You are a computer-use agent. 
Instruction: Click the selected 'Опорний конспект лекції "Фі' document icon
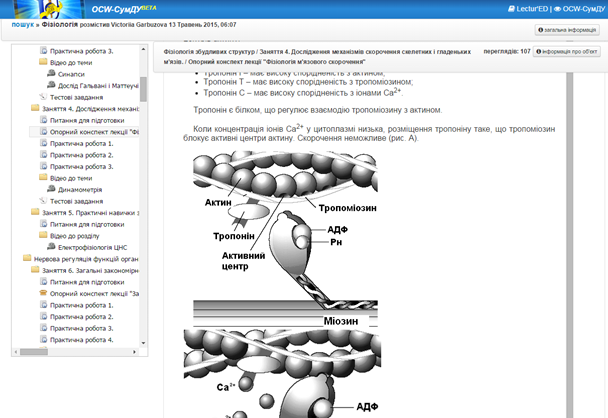click(x=43, y=131)
